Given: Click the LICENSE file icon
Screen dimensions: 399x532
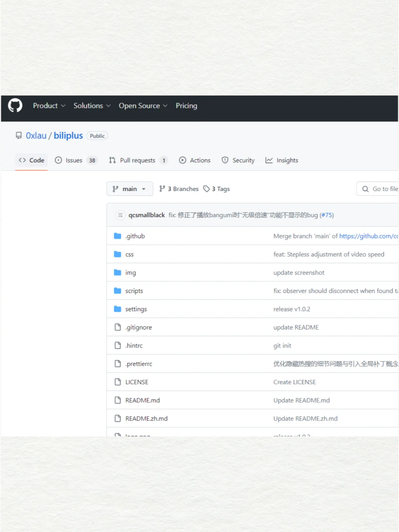Looking at the screenshot, I should [117, 382].
